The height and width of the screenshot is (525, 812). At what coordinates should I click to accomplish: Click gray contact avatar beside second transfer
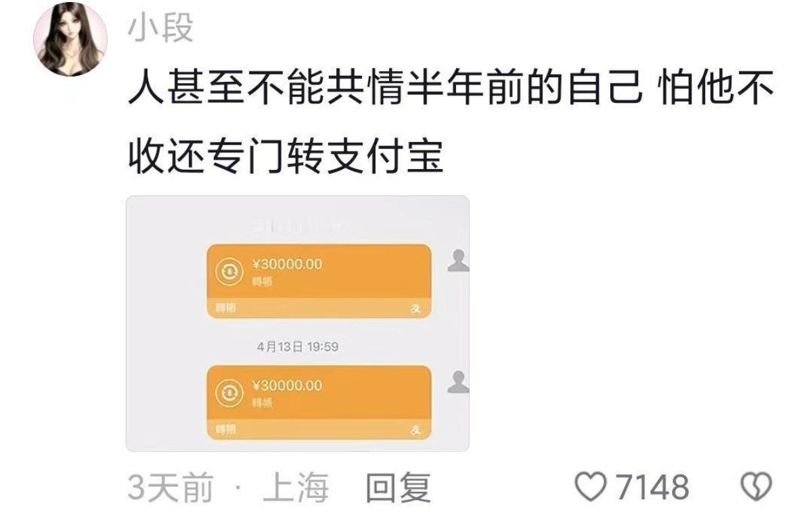click(458, 382)
